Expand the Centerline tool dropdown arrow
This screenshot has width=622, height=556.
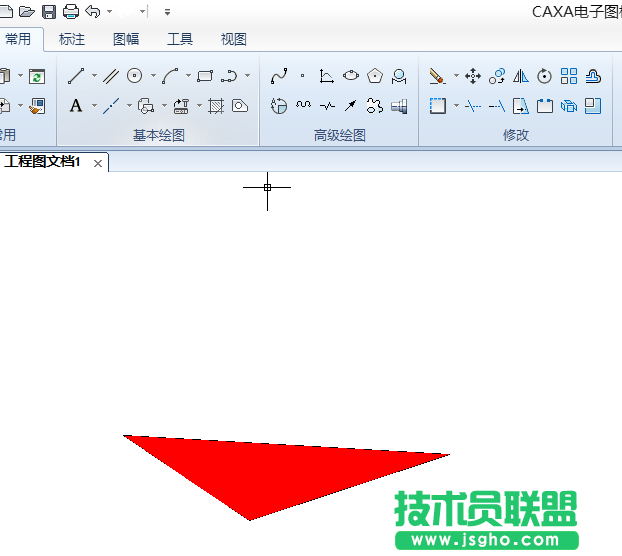[x=129, y=106]
